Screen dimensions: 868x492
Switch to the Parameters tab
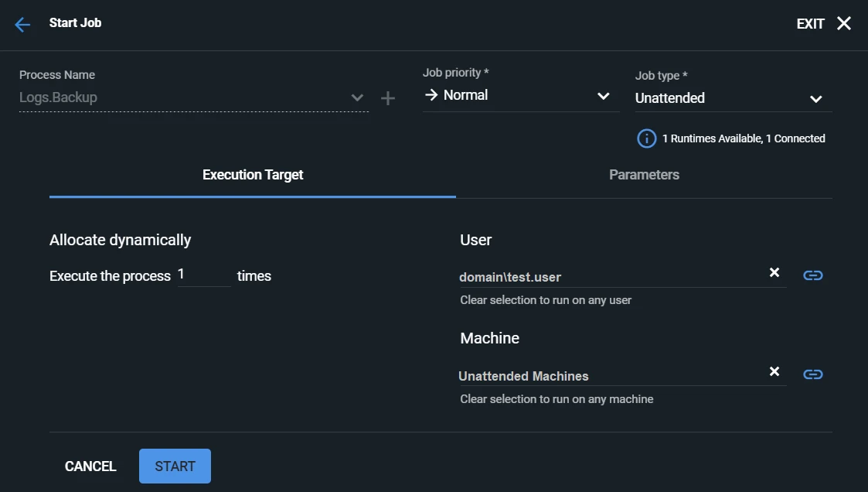(x=644, y=175)
